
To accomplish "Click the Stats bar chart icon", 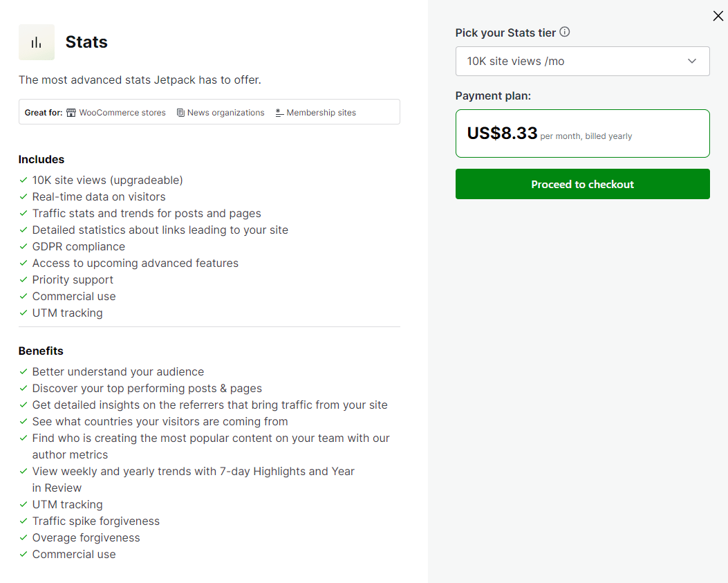I will pyautogui.click(x=36, y=42).
